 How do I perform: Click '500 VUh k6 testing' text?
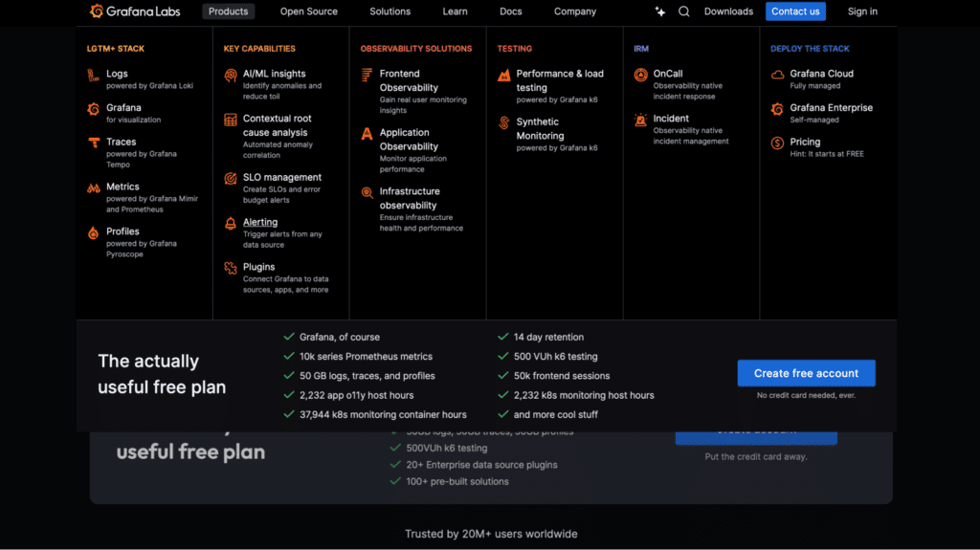(x=556, y=356)
